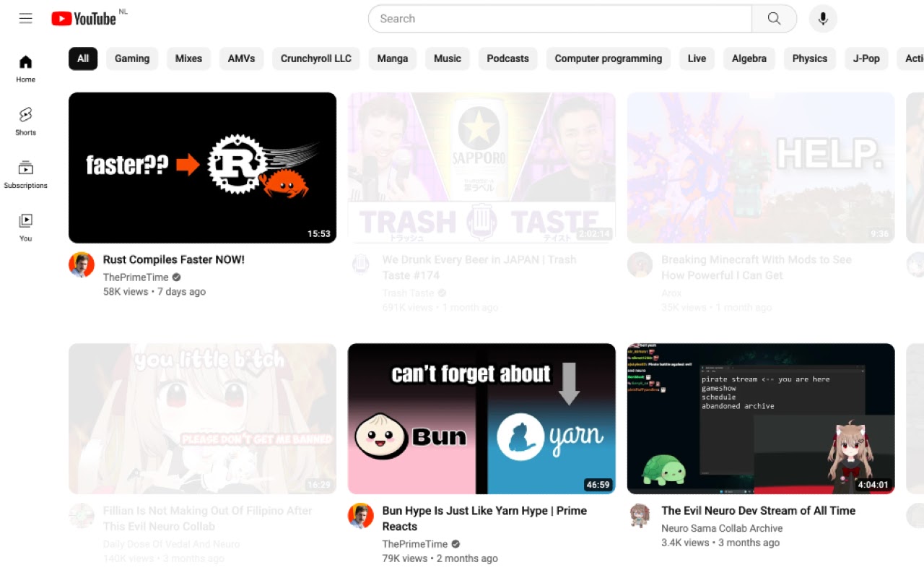Open ThePrimeTime avatar beside Rust video

tap(82, 264)
